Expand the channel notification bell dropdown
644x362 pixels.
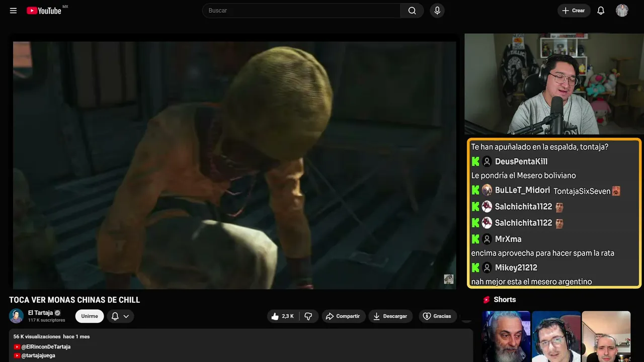click(120, 316)
